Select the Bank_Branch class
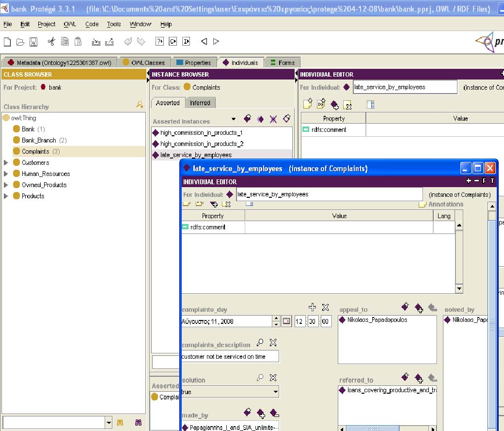This screenshot has width=504, height=431. coord(39,141)
